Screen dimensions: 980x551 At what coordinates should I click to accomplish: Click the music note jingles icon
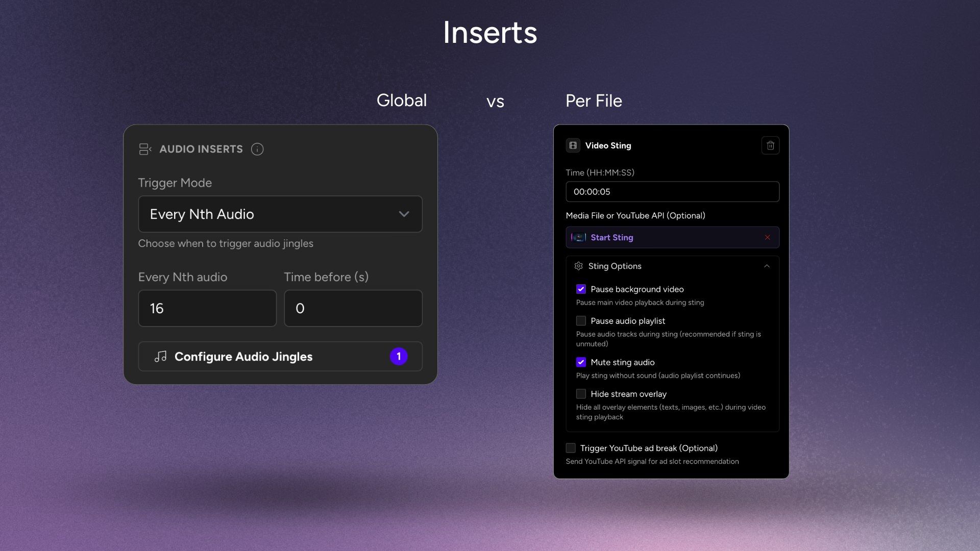pyautogui.click(x=161, y=356)
